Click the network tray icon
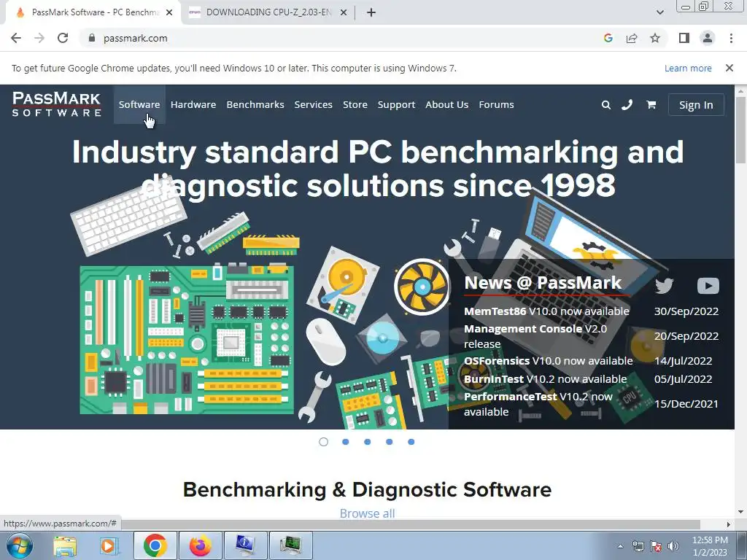 point(638,546)
